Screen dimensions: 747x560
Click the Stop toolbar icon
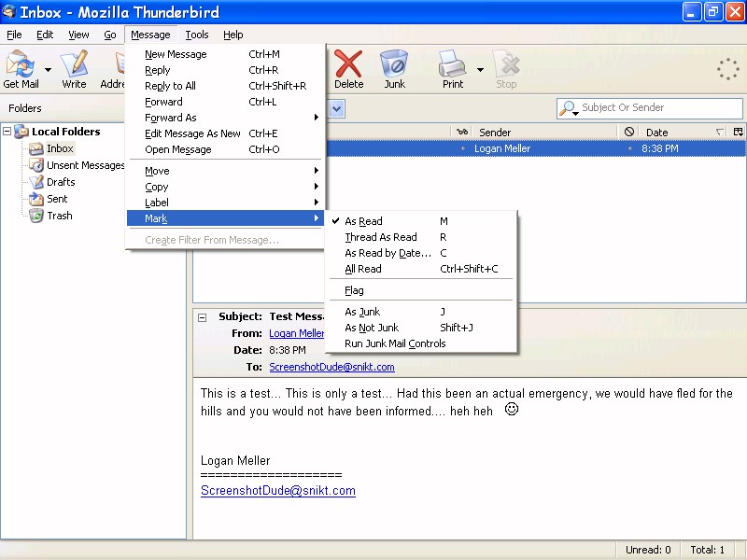coord(506,63)
